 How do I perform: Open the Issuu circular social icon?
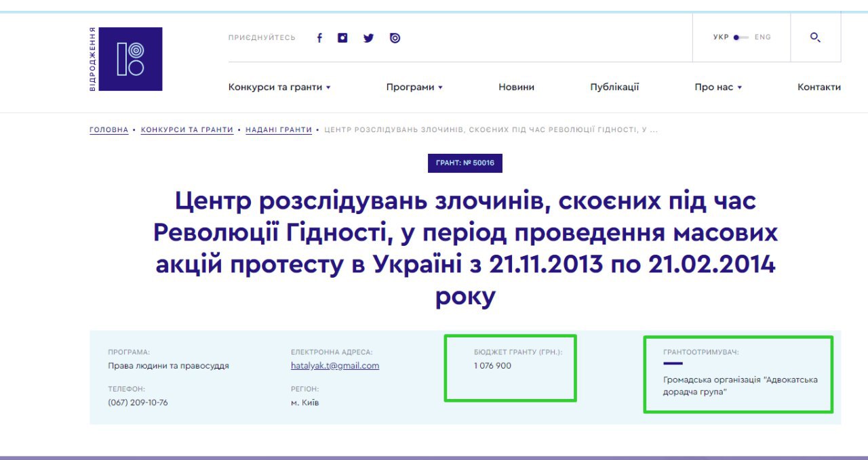395,38
